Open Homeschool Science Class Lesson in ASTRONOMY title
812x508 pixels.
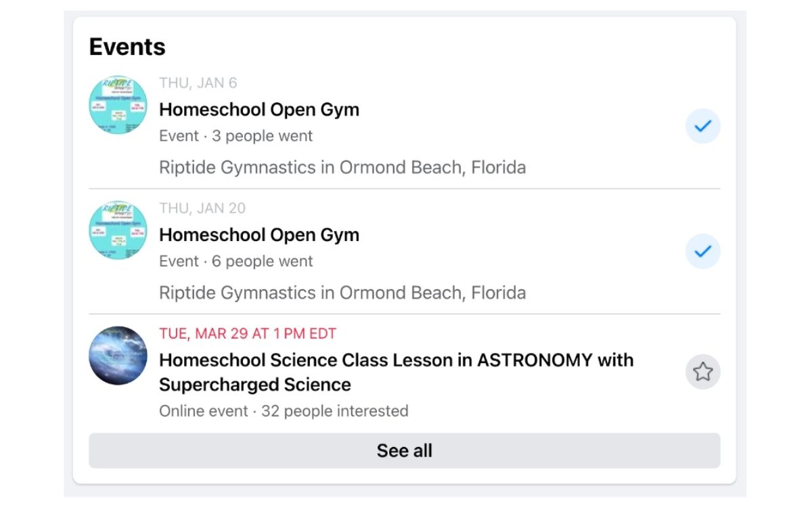pos(397,372)
